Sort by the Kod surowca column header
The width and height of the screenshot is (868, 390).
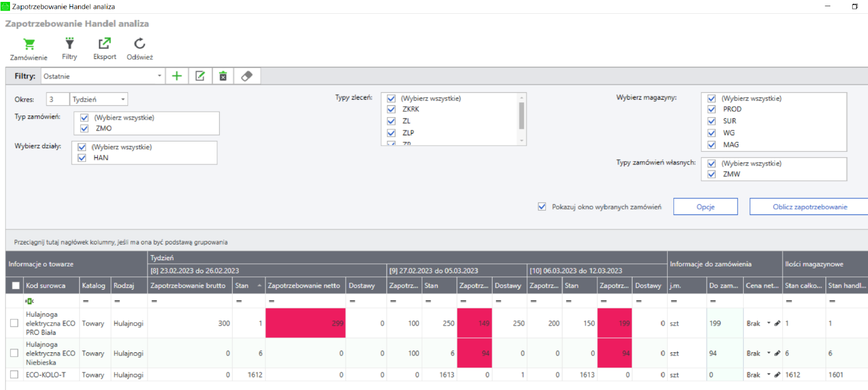(x=45, y=286)
